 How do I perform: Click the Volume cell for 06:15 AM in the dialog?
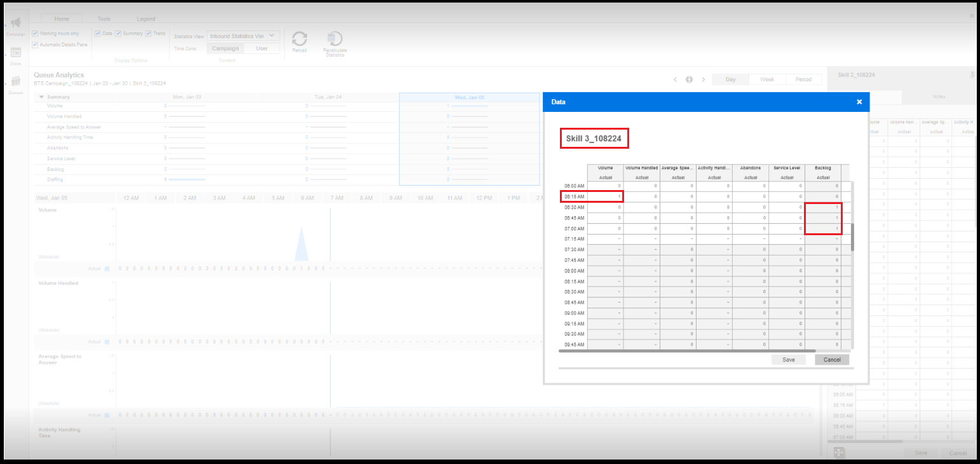tap(605, 196)
